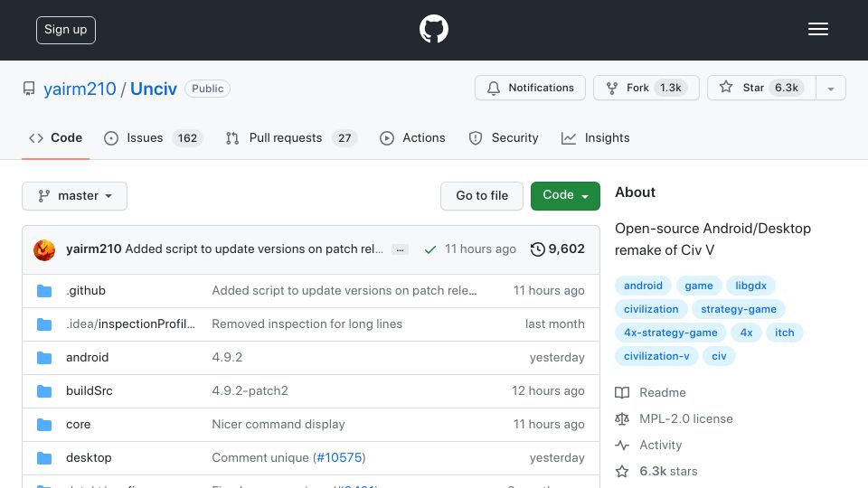Viewport: 868px width, 488px height.
Task: Open yairm210 owner link in title
Action: point(80,89)
